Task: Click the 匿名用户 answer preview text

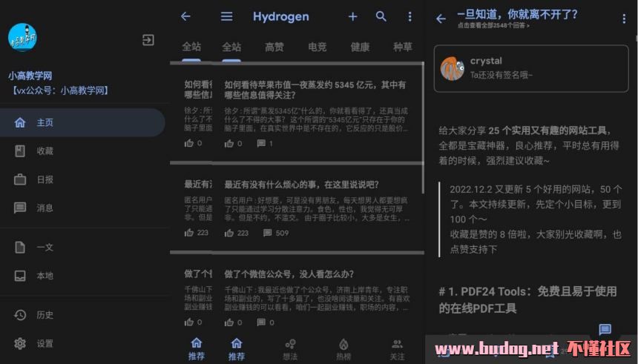Action: [x=317, y=209]
